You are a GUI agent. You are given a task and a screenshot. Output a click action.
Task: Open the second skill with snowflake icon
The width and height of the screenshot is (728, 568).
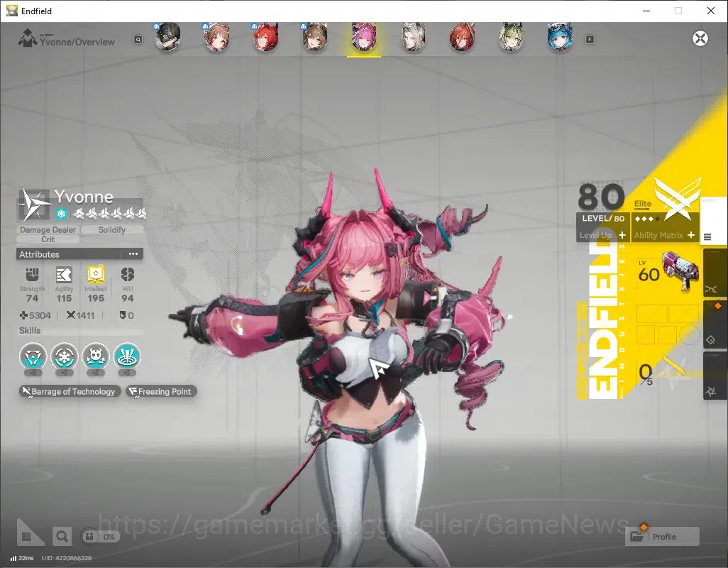tap(64, 356)
